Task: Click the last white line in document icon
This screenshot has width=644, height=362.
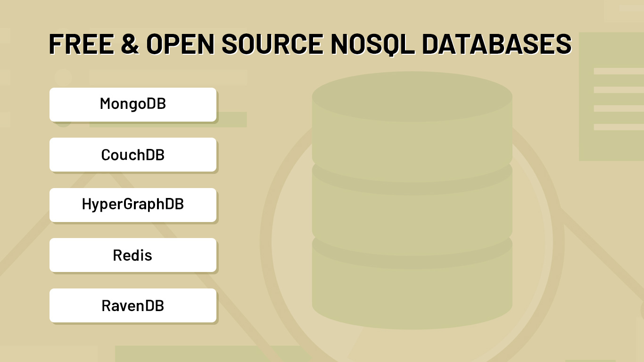Action: pyautogui.click(x=619, y=127)
